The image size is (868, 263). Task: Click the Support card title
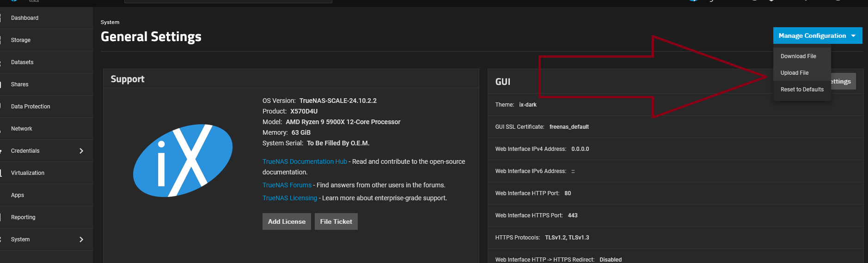pos(128,79)
